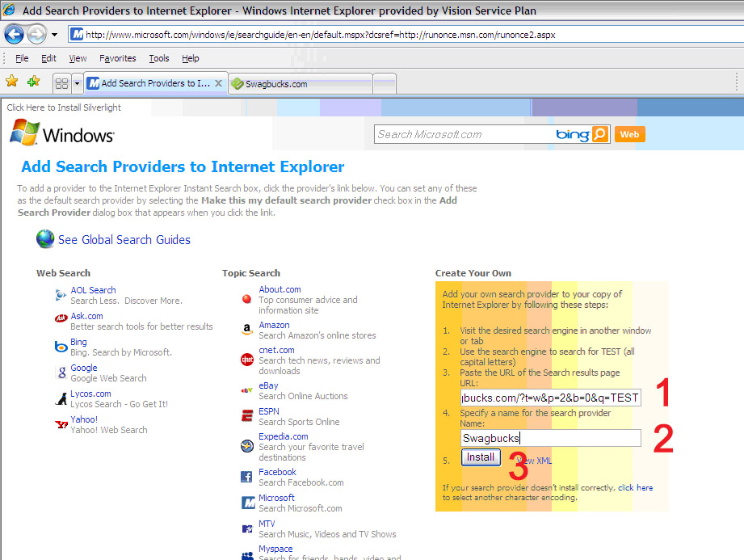
Task: Click the Microsoft M icon
Action: (x=249, y=503)
